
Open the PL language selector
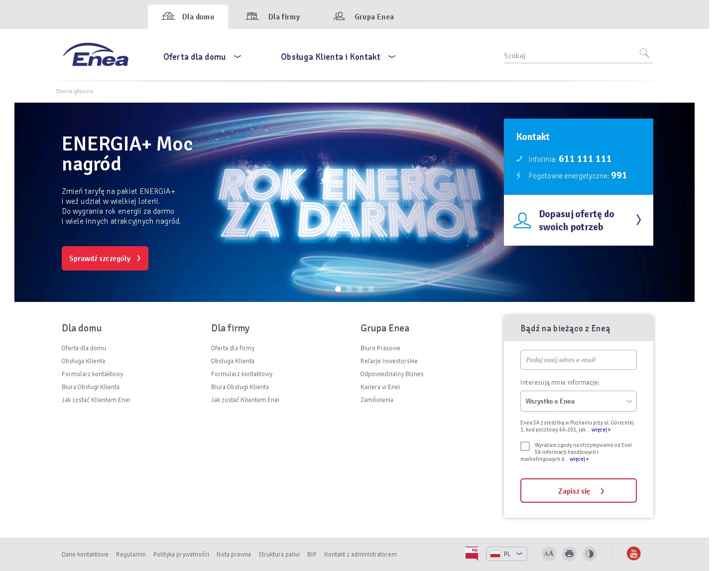point(506,554)
